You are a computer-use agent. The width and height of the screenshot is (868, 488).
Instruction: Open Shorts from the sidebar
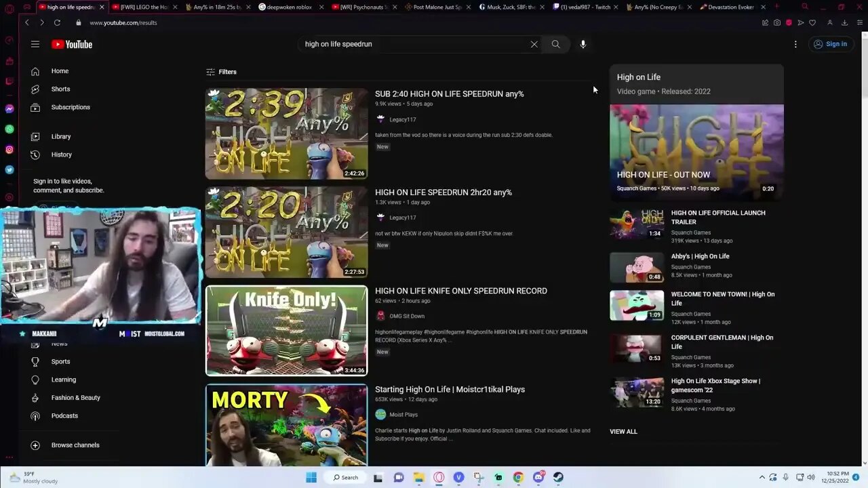[x=60, y=89]
